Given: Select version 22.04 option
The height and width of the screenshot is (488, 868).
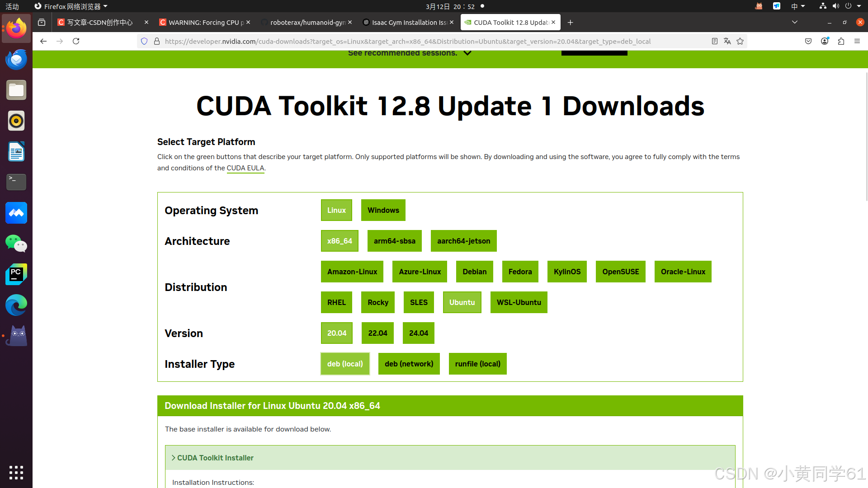Looking at the screenshot, I should [x=377, y=333].
